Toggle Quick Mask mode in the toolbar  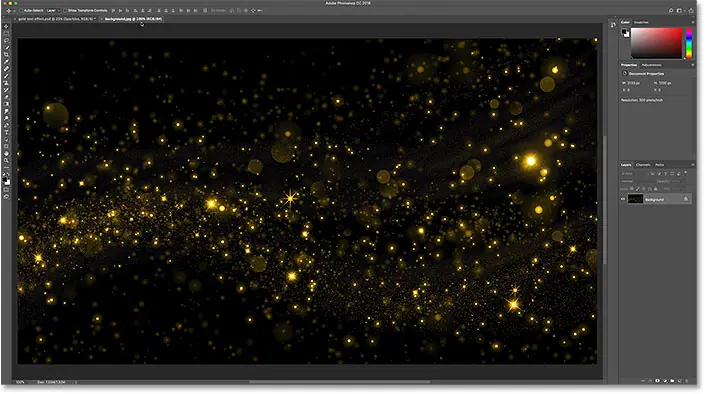pos(6,189)
